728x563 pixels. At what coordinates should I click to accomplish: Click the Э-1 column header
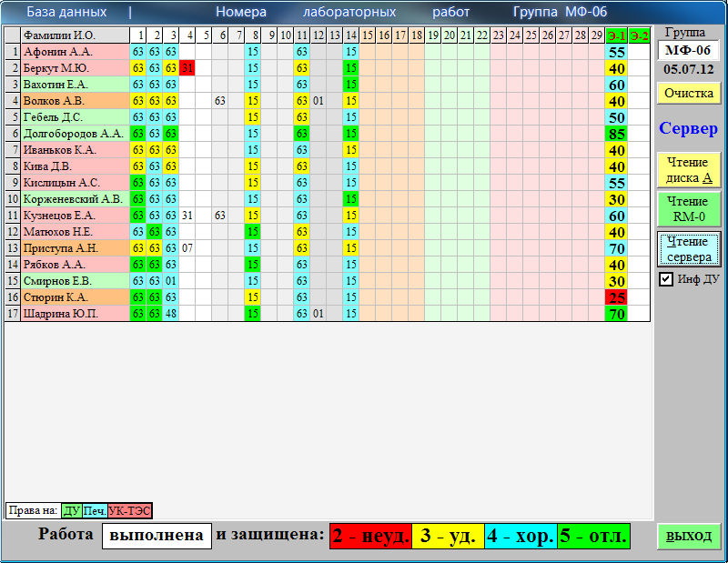coord(617,35)
